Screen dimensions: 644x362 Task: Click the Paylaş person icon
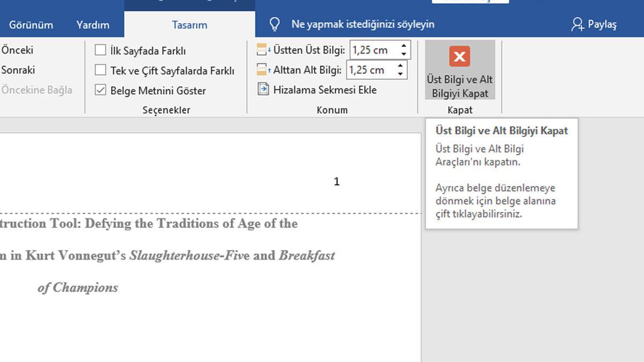pyautogui.click(x=577, y=24)
